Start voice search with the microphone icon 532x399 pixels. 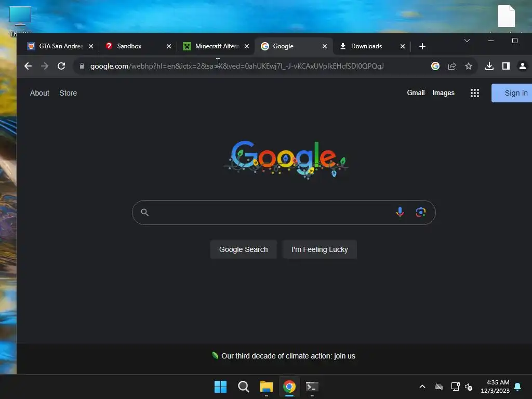(400, 212)
